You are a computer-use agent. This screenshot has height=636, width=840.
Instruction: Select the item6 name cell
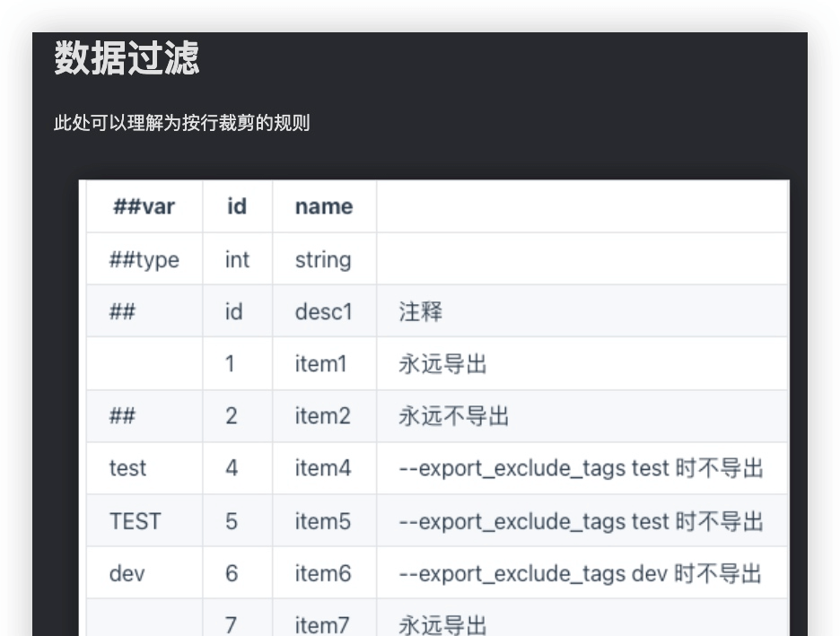point(324,573)
